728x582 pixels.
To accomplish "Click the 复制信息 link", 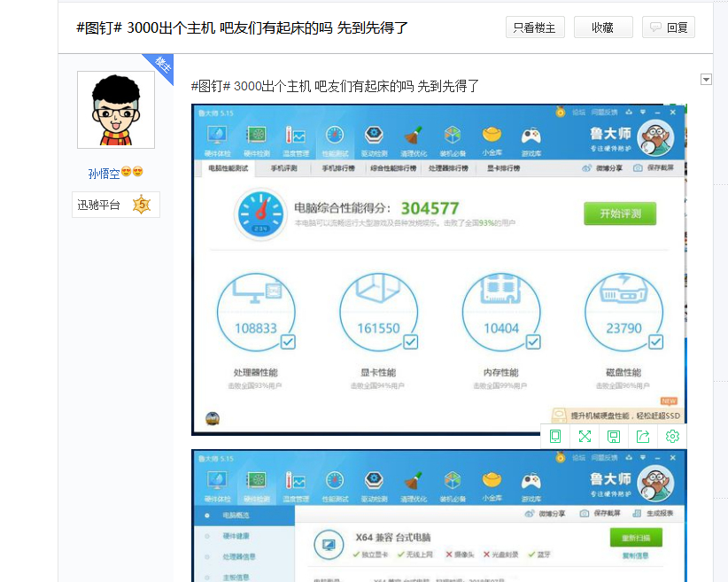I will (x=635, y=555).
